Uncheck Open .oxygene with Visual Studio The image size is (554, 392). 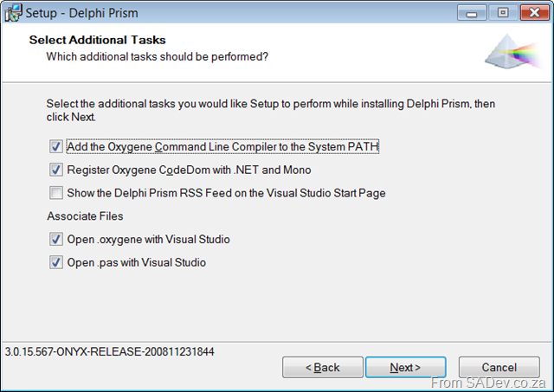(x=56, y=240)
